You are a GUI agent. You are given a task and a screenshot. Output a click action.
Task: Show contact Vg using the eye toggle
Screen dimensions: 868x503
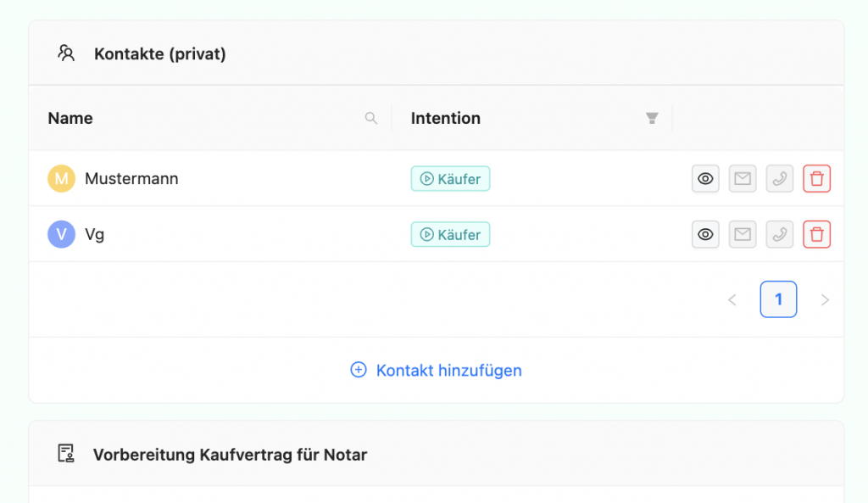[705, 234]
